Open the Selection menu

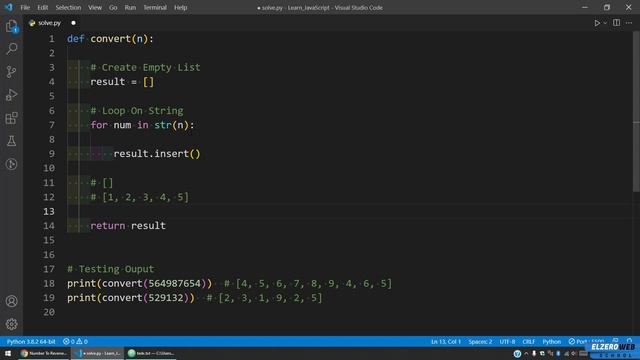pos(68,7)
